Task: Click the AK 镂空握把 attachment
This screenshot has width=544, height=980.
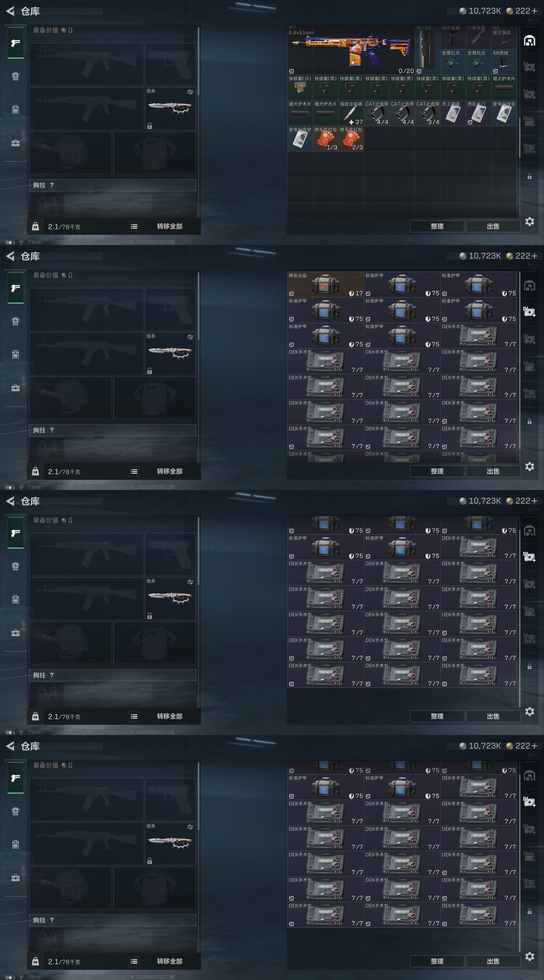Action: click(x=504, y=37)
